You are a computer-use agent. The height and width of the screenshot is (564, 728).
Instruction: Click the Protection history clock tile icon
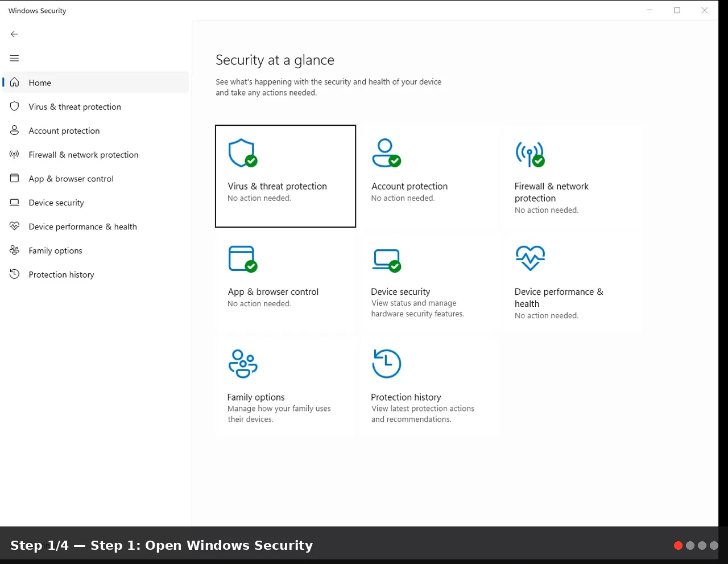tap(386, 364)
